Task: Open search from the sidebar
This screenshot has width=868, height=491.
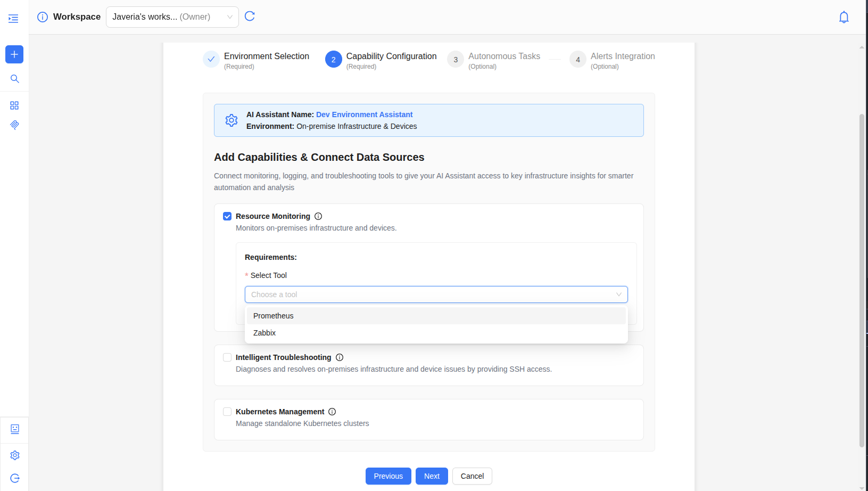Action: tap(14, 79)
